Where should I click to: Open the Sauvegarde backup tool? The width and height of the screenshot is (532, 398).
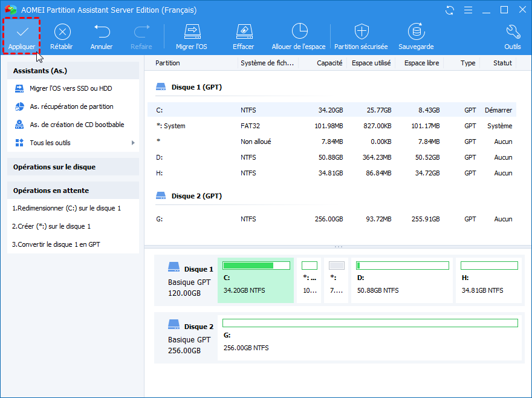[x=416, y=32]
